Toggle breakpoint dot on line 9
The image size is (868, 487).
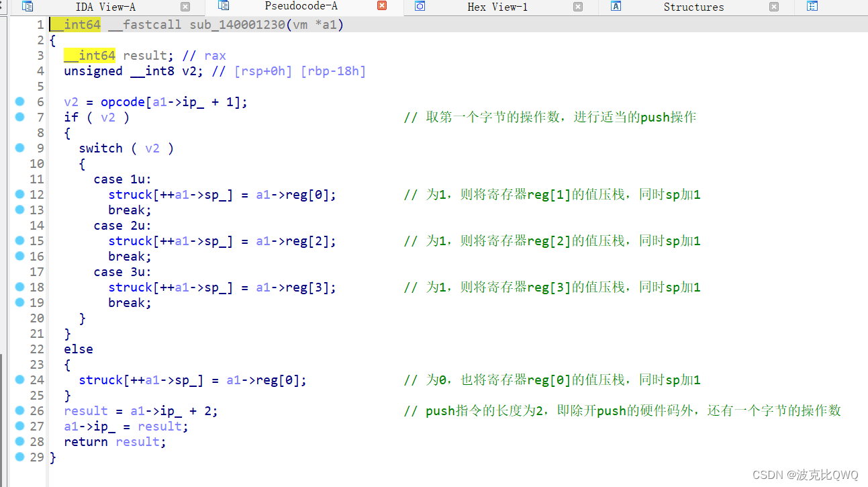(x=19, y=148)
